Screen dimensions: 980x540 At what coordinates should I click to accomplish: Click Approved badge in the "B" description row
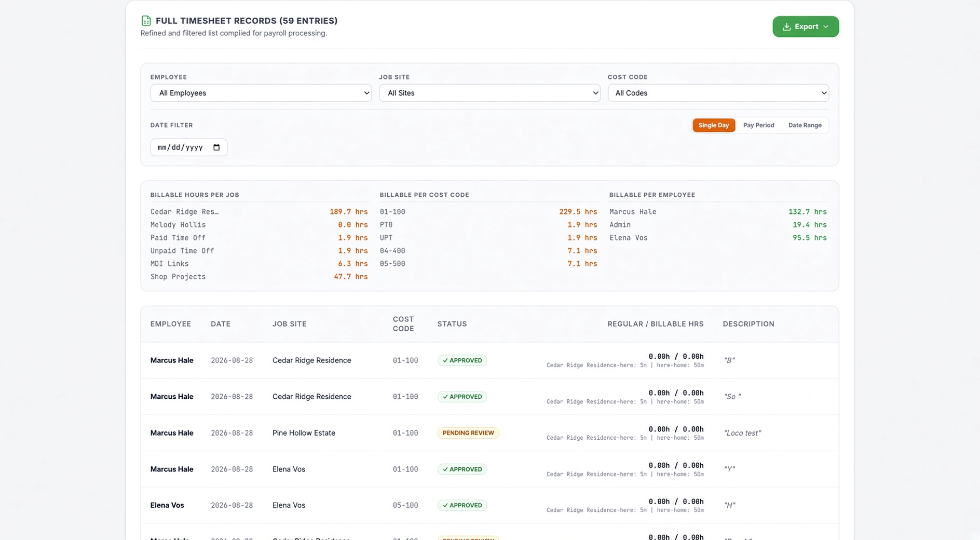(x=462, y=360)
